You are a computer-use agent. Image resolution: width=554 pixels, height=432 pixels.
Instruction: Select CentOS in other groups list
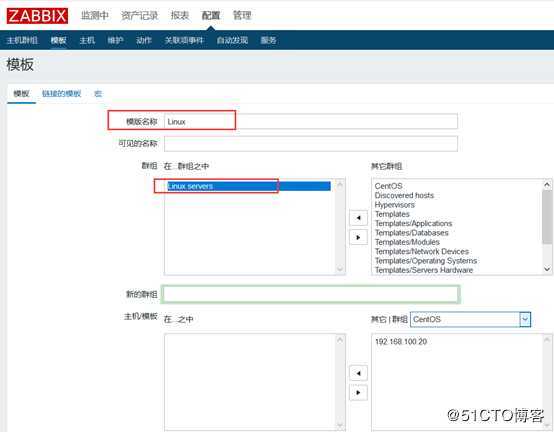point(388,186)
